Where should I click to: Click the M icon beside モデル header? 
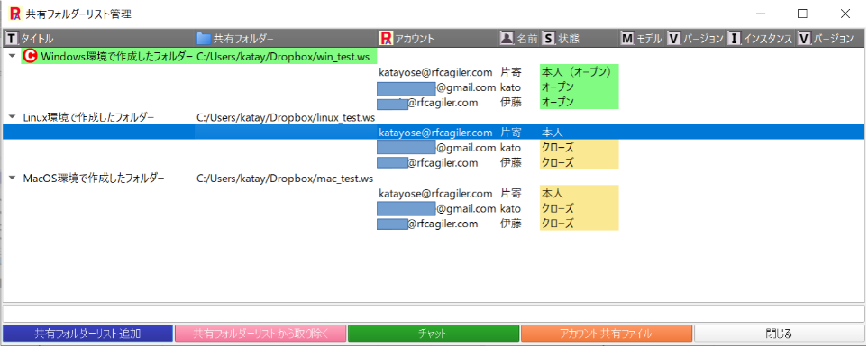(x=627, y=38)
